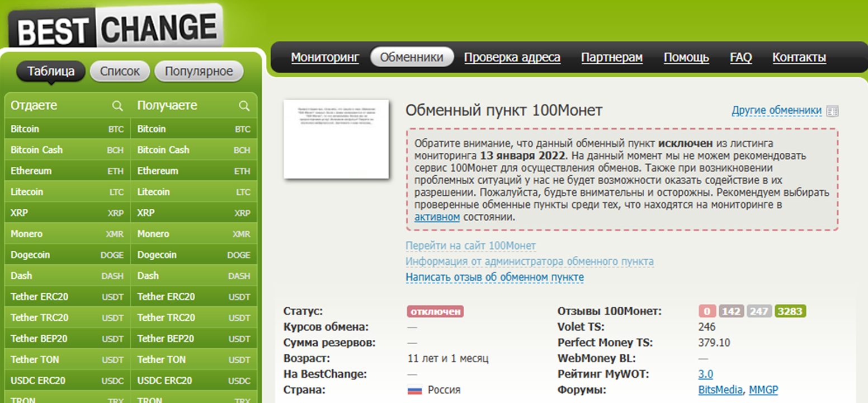This screenshot has height=403, width=868.
Task: Open Проверка адреса page
Action: (x=512, y=57)
